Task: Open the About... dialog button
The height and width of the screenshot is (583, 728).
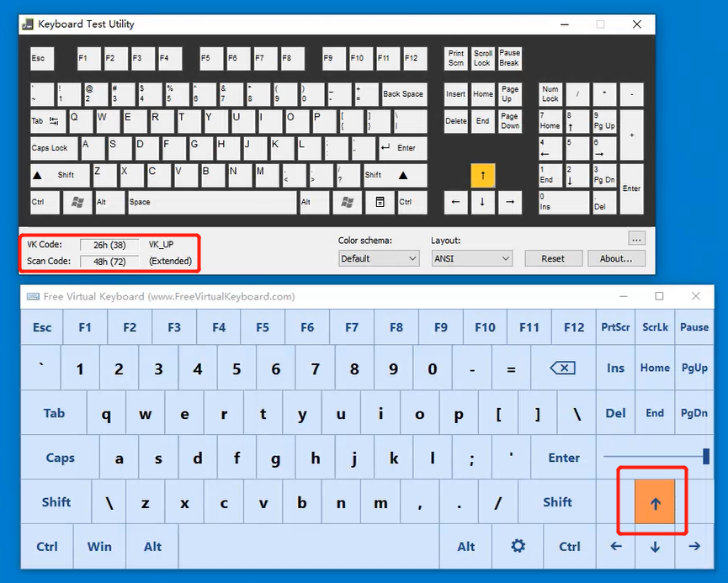Action: (616, 258)
